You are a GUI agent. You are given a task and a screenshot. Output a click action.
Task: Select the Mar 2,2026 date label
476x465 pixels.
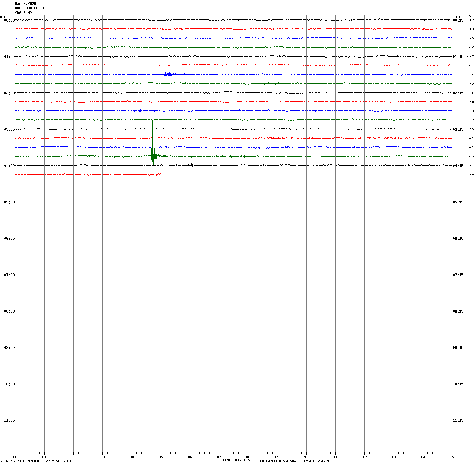(x=25, y=4)
